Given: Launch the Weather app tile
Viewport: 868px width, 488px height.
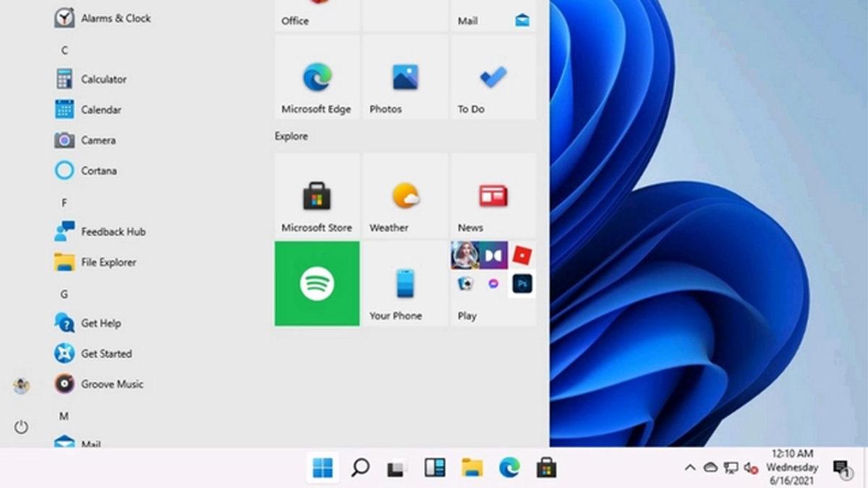Looking at the screenshot, I should [x=405, y=195].
